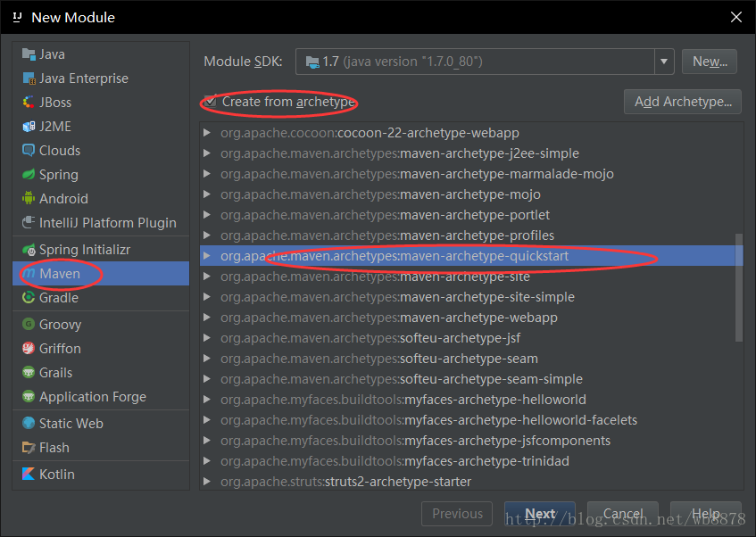756x537 pixels.
Task: Expand the maven-archetype-quickstart node
Action: pos(207,255)
